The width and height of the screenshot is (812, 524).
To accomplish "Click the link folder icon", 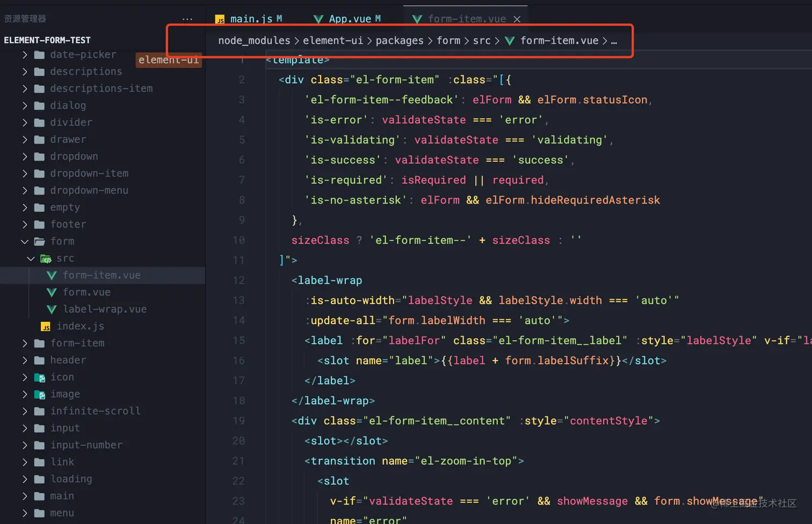I will pos(39,463).
